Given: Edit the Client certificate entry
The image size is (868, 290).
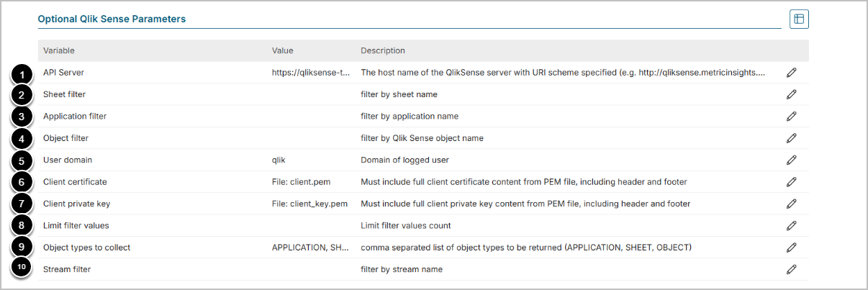Looking at the screenshot, I should click(791, 182).
